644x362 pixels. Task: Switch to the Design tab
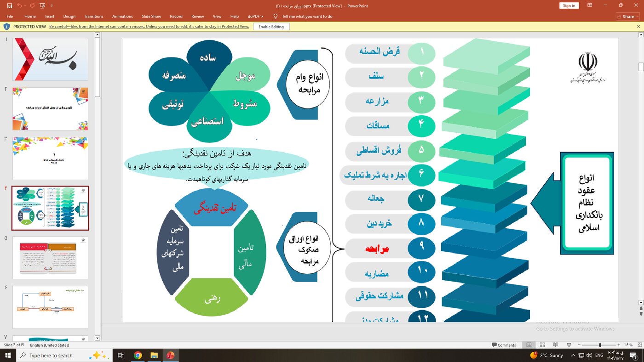point(69,17)
